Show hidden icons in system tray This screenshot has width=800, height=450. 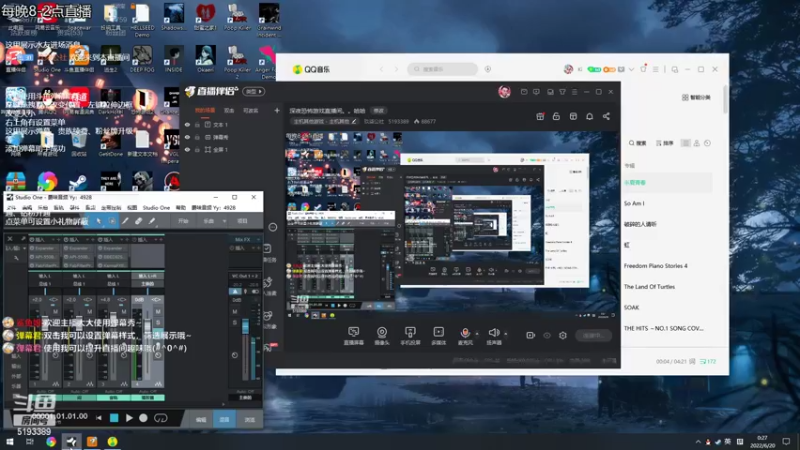[697, 441]
